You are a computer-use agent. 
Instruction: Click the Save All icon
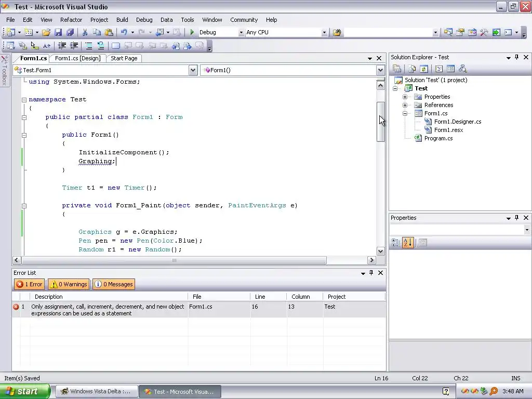[x=70, y=32]
